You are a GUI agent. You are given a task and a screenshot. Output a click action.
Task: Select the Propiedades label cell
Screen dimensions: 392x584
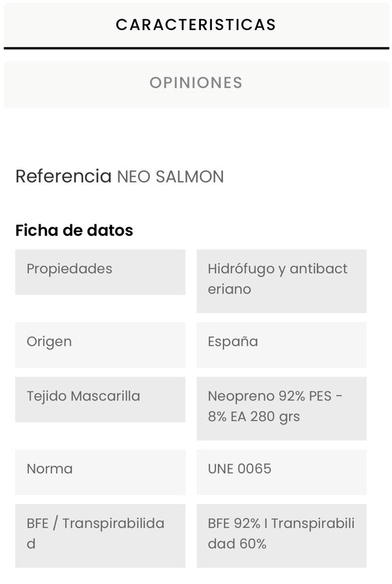pos(100,272)
